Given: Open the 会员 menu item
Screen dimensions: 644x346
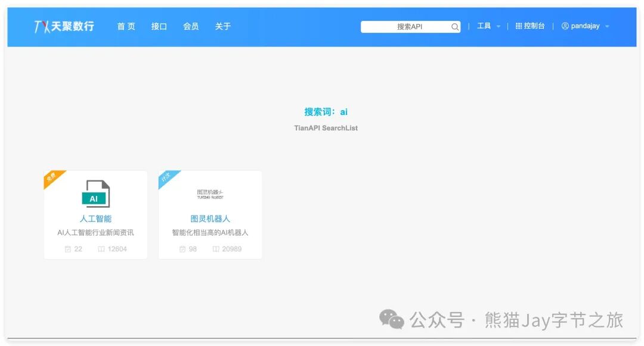Looking at the screenshot, I should pyautogui.click(x=191, y=26).
